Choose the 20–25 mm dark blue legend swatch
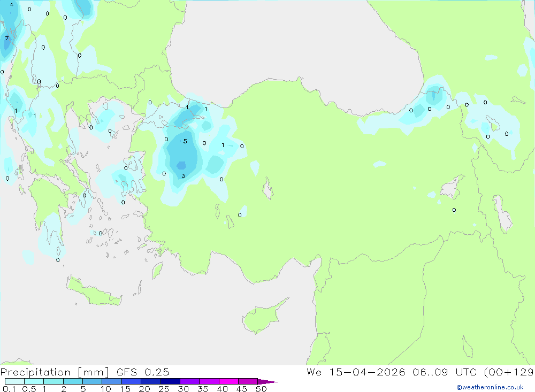 pos(150,381)
